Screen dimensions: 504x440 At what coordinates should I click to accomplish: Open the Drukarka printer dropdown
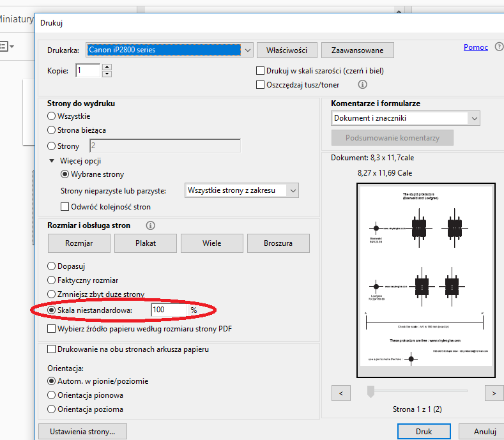pyautogui.click(x=248, y=50)
